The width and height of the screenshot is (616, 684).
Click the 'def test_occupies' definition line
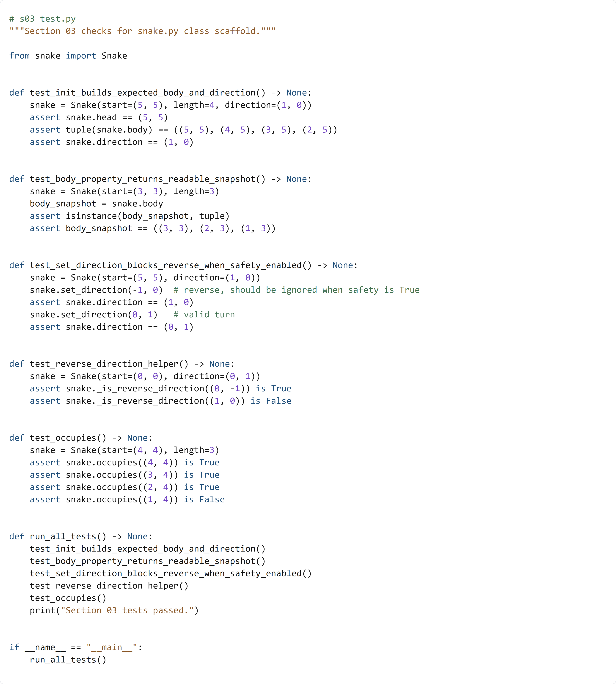pos(81,438)
